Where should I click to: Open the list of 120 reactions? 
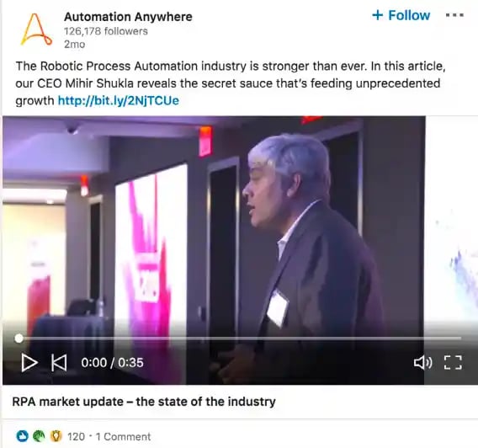[x=76, y=437]
